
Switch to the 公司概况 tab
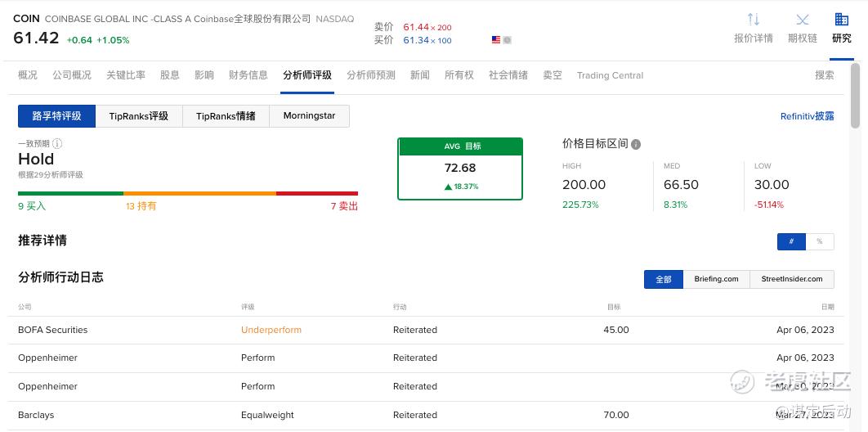point(72,75)
